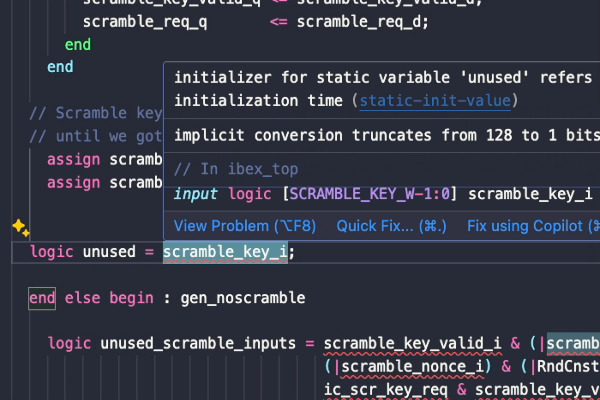
Task: Click scramble_req_q assignment target
Action: (145, 22)
